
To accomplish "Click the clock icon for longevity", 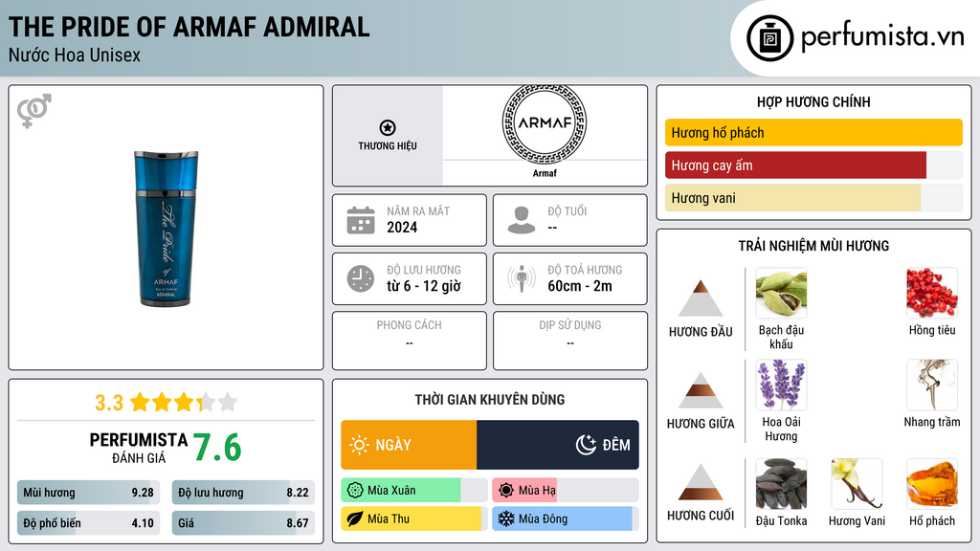I will click(361, 278).
